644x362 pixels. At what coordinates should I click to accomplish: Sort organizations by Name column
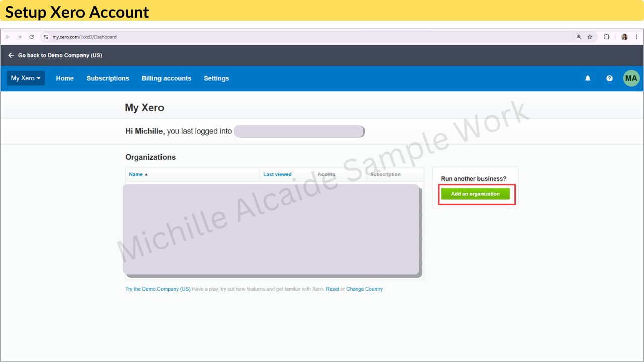(x=138, y=174)
